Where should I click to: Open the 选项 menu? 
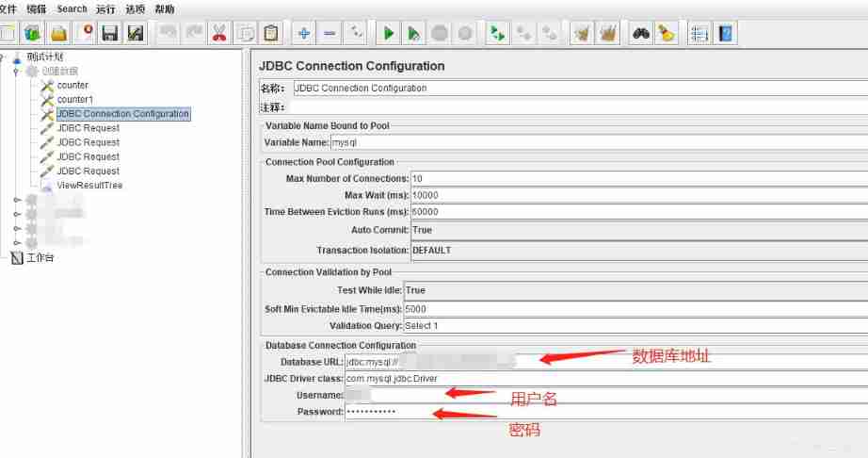pos(136,8)
